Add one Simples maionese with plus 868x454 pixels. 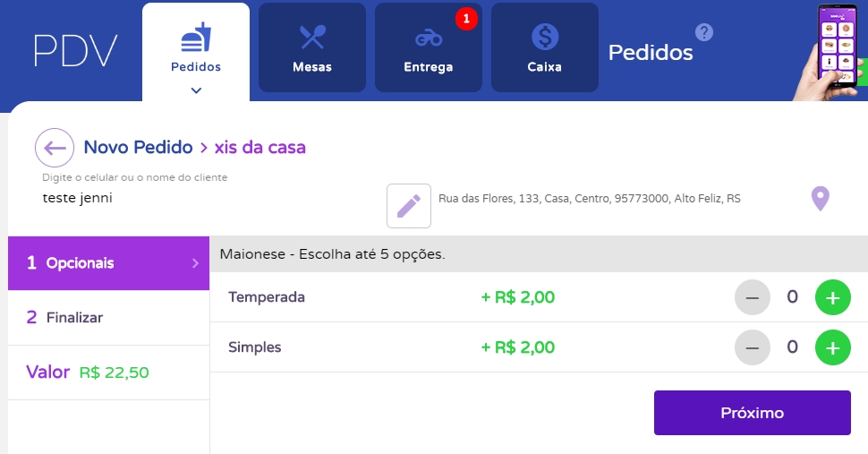click(832, 347)
